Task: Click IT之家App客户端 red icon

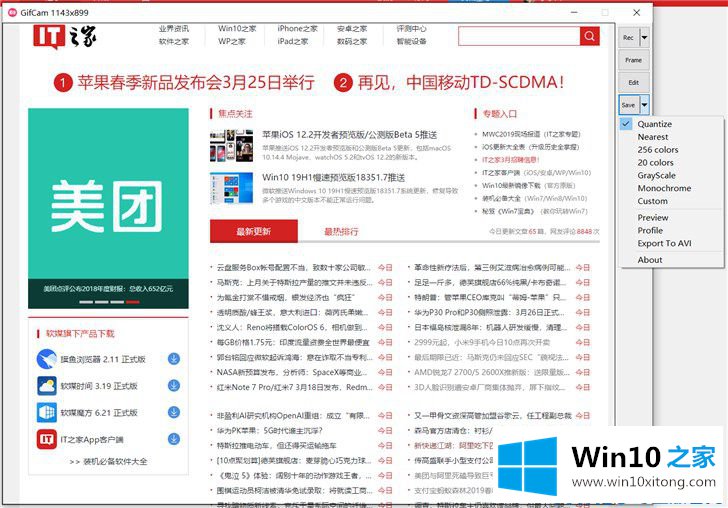Action: click(x=46, y=439)
